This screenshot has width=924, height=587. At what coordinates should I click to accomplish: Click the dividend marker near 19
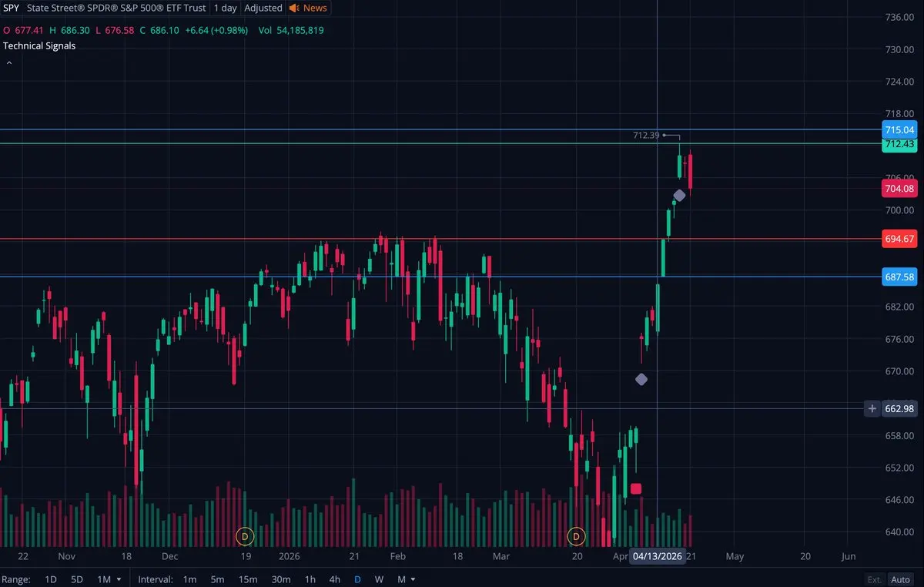point(245,535)
